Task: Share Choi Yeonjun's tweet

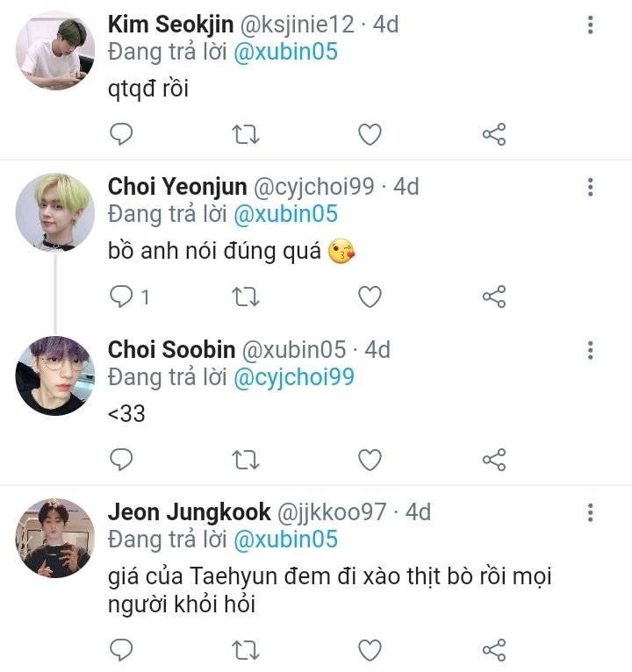Action: (494, 297)
